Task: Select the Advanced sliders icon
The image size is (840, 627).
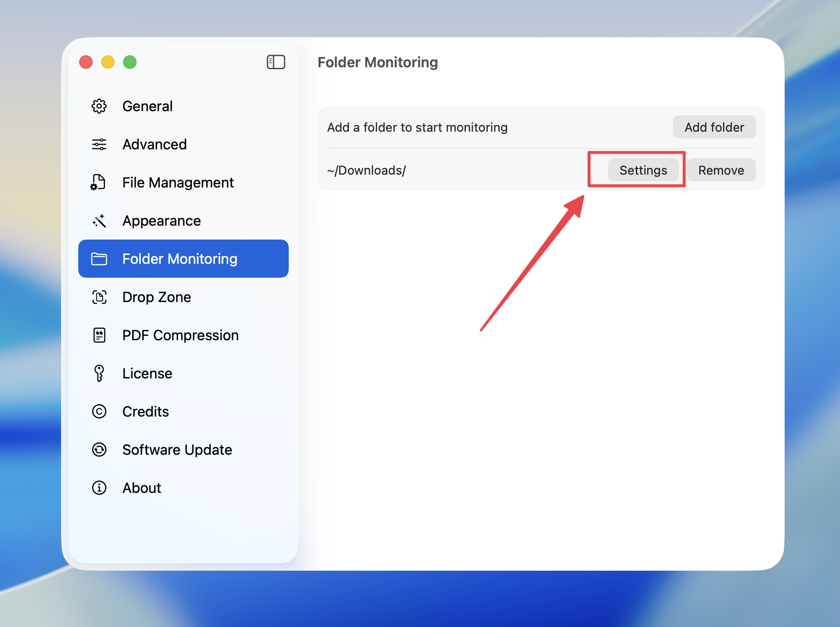Action: pyautogui.click(x=99, y=144)
